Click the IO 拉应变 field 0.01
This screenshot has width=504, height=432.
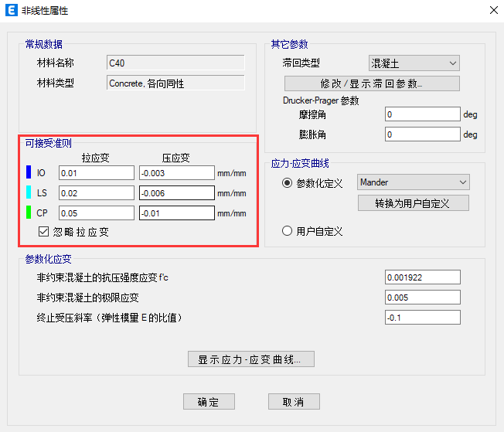(x=97, y=173)
